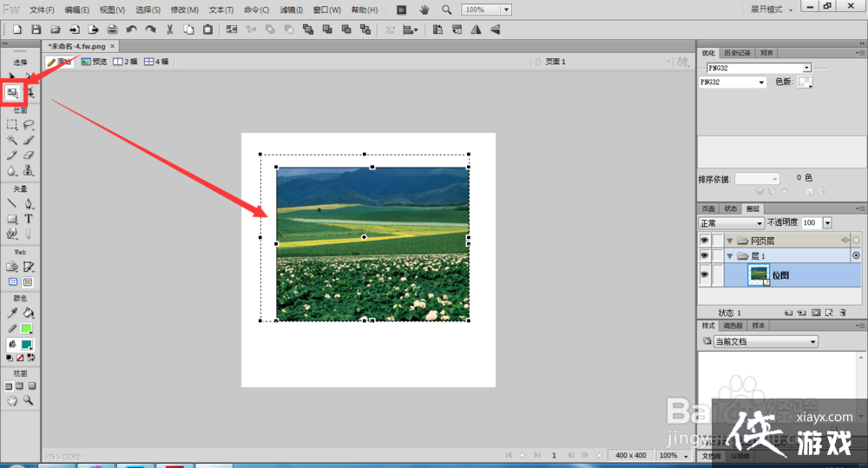Toggle visibility of 层 1
Screen dimensions: 868x468
705,256
